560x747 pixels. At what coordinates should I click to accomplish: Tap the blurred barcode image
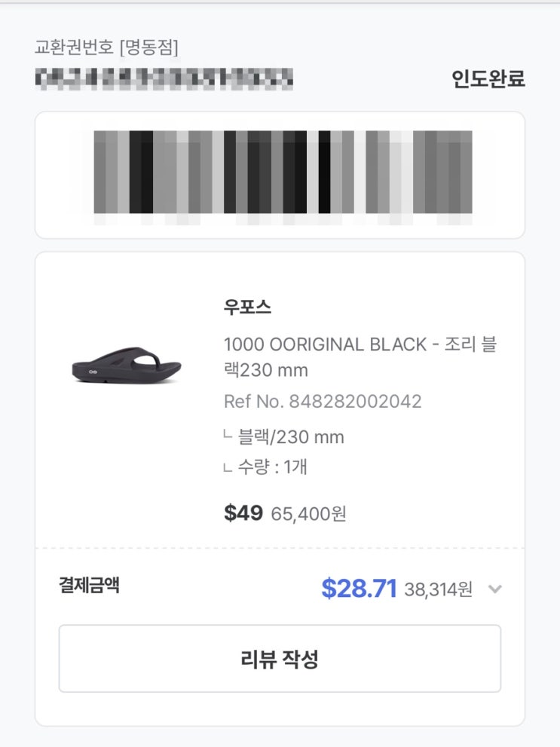click(283, 173)
